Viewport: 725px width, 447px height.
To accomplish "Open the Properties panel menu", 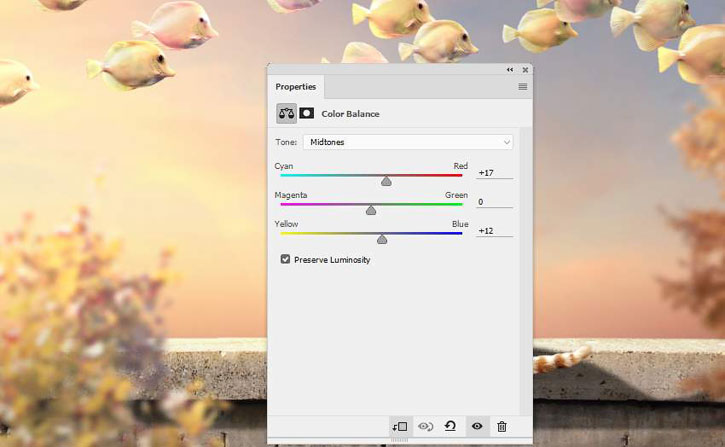I will pos(522,87).
